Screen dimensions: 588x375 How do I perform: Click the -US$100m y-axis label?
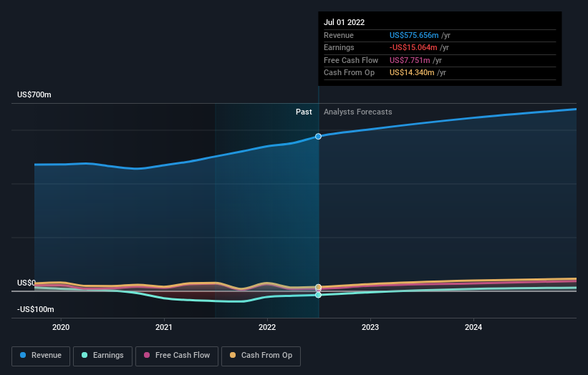[x=36, y=309]
